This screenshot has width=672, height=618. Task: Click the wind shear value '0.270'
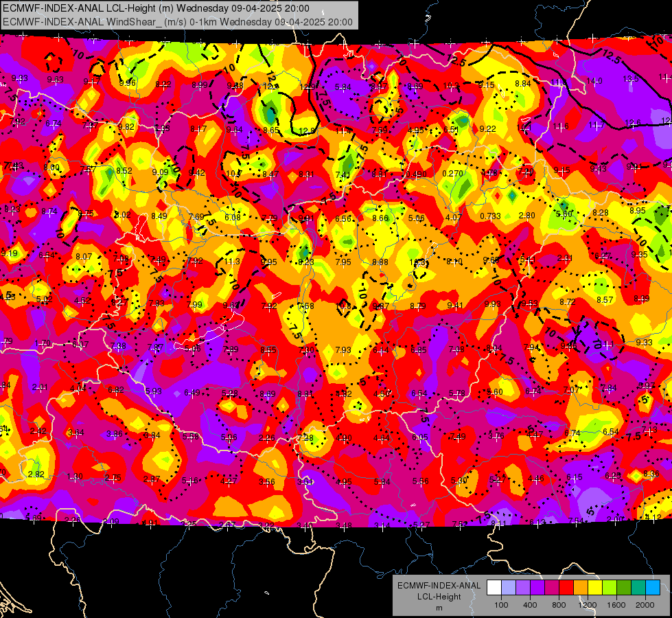(452, 174)
